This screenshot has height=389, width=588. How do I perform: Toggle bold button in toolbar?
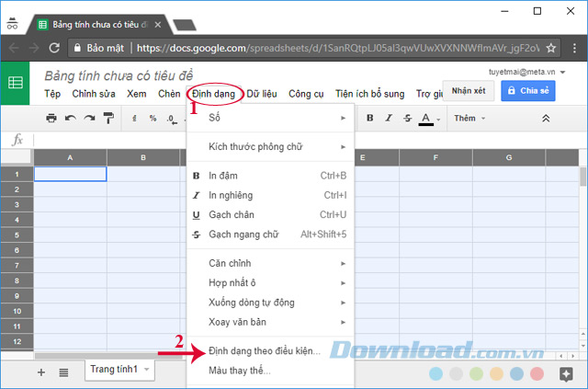[x=370, y=118]
